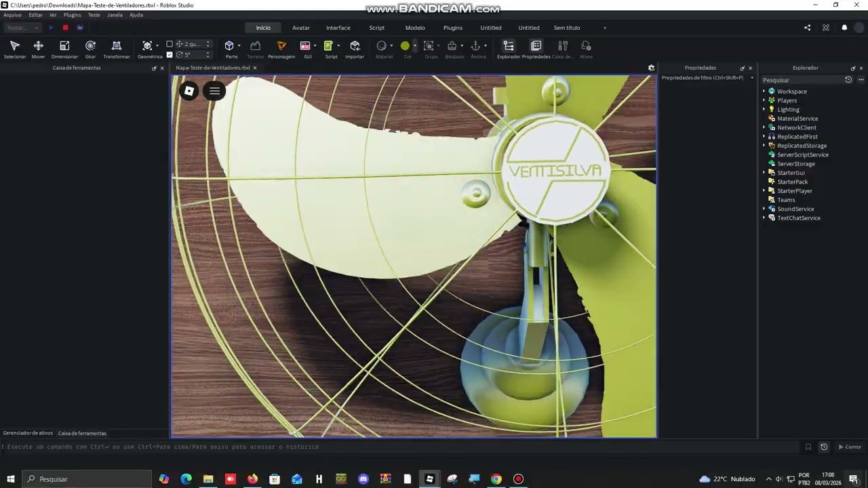868x488 pixels.
Task: Open the share icon
Action: (x=807, y=28)
